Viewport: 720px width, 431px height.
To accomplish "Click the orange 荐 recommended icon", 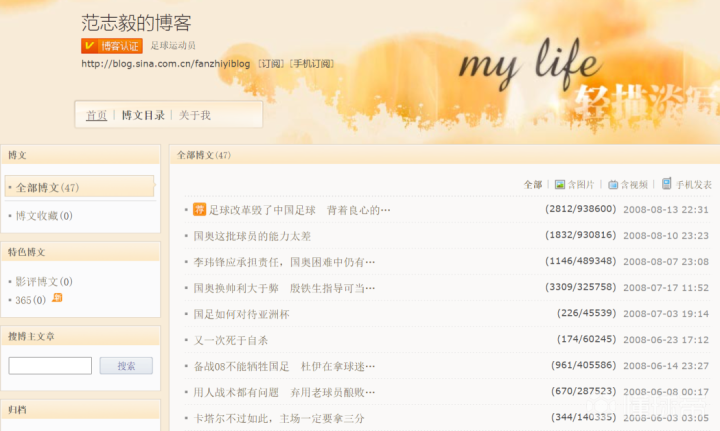I will [199, 209].
